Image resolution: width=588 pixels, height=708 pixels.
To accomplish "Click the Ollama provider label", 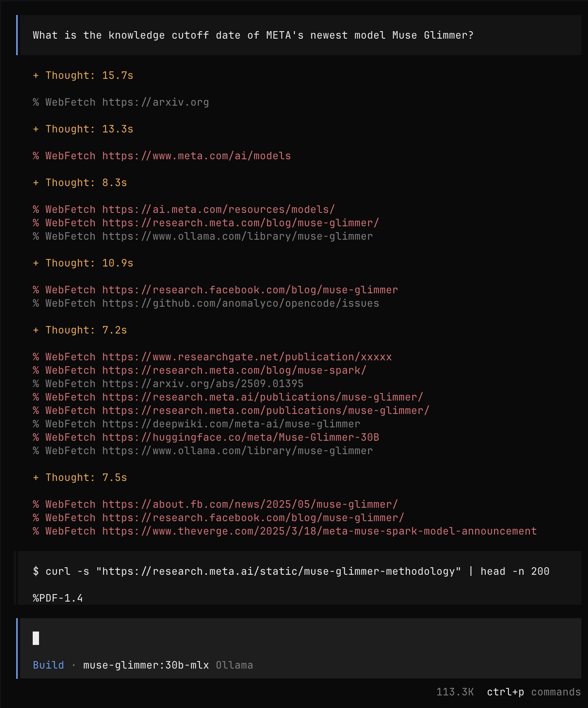I will [234, 665].
